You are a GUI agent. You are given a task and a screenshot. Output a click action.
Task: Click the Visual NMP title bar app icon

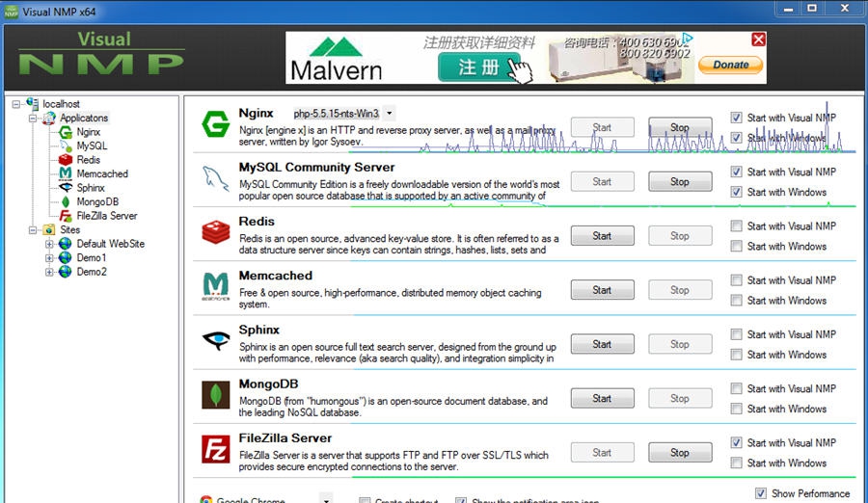pyautogui.click(x=11, y=11)
